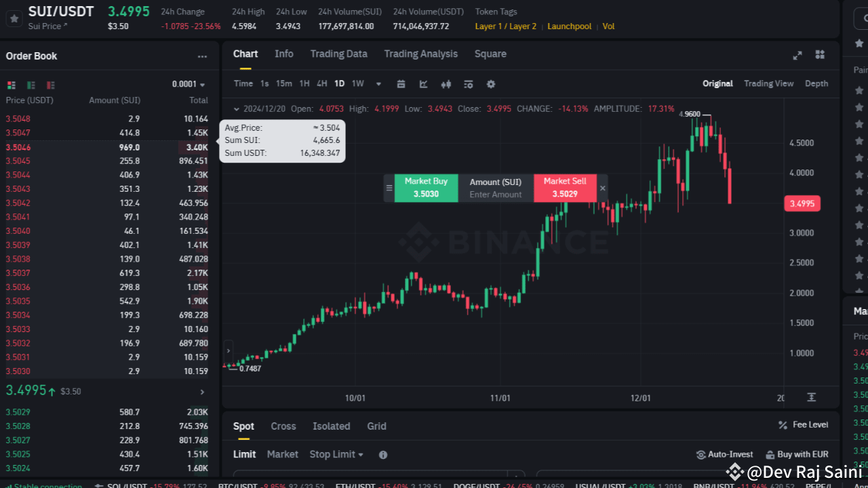Screen dimensions: 868x488
Task: Open chart display settings list icon
Action: coord(468,84)
